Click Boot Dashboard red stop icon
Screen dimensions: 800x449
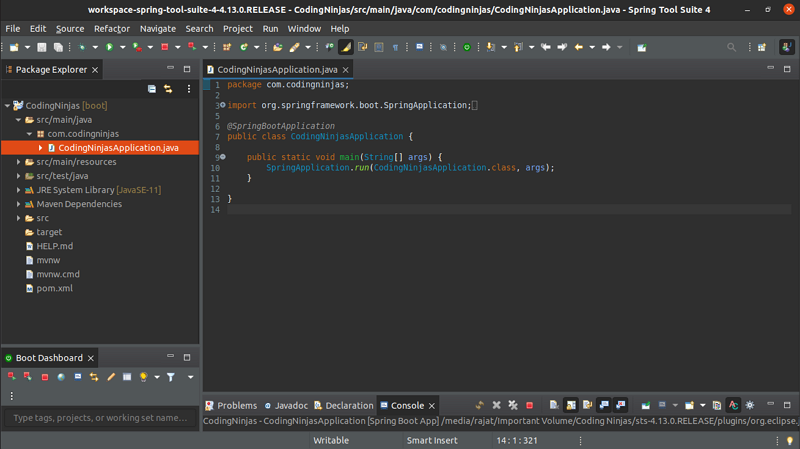click(45, 377)
